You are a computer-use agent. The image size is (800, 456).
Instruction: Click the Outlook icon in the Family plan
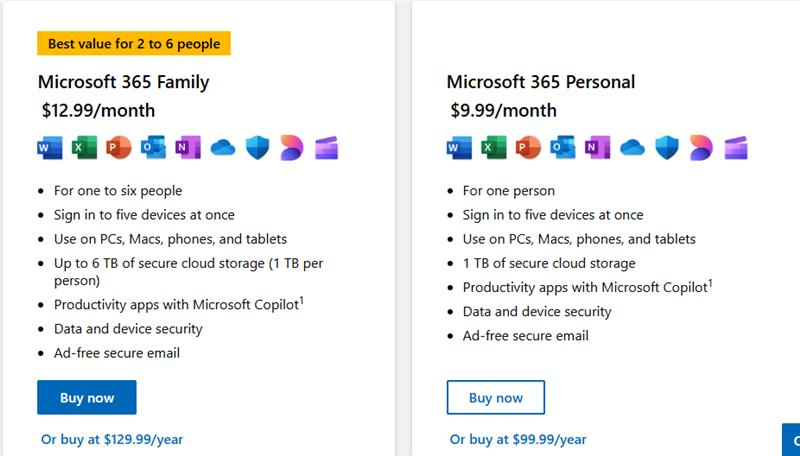154,148
